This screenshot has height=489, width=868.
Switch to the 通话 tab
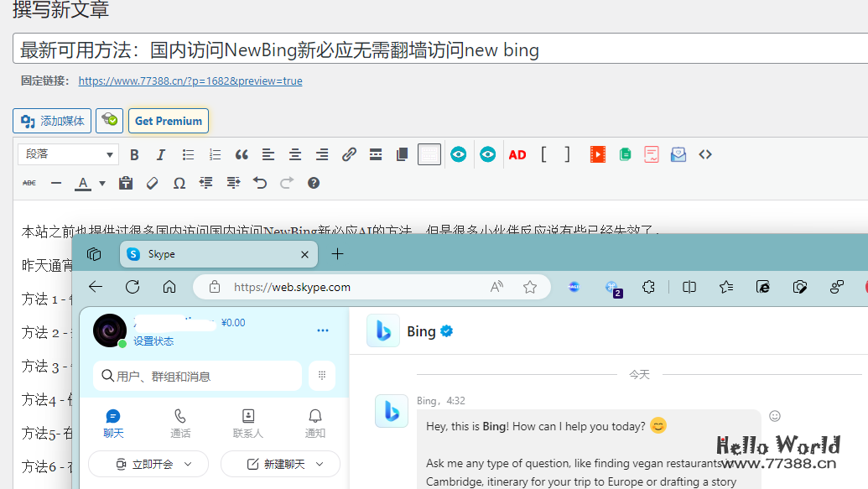tap(180, 424)
